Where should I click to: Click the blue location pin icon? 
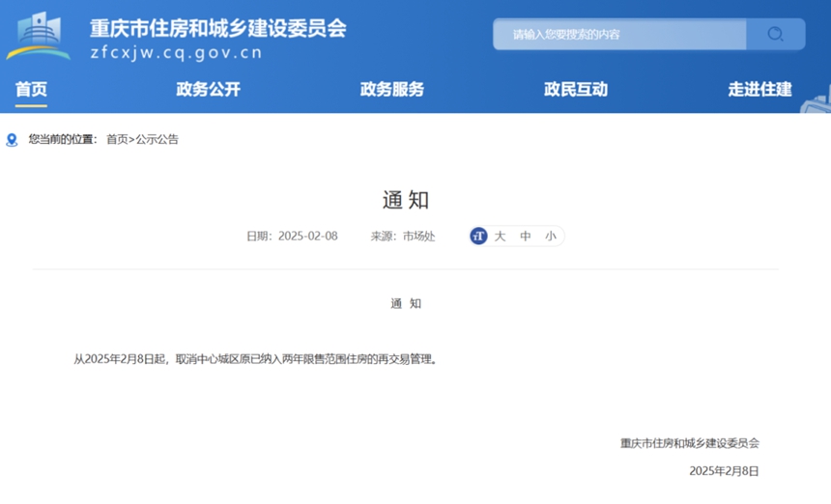tap(12, 140)
